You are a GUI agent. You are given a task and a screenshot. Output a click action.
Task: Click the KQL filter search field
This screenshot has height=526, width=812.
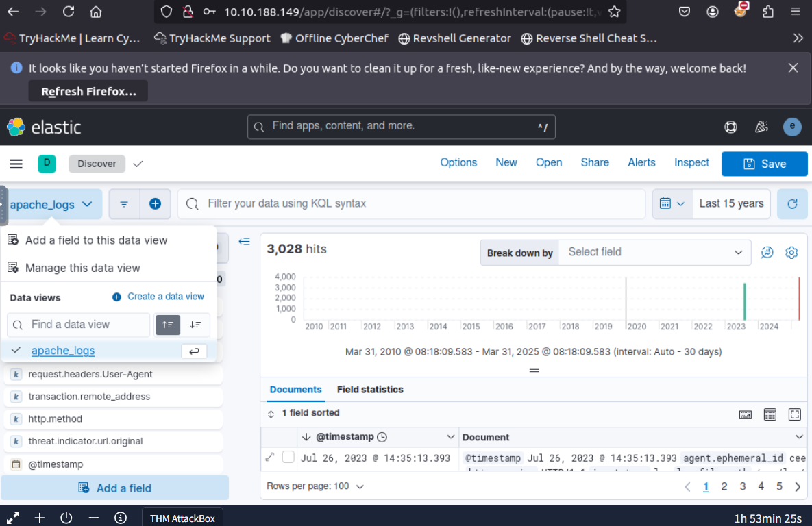tap(411, 204)
